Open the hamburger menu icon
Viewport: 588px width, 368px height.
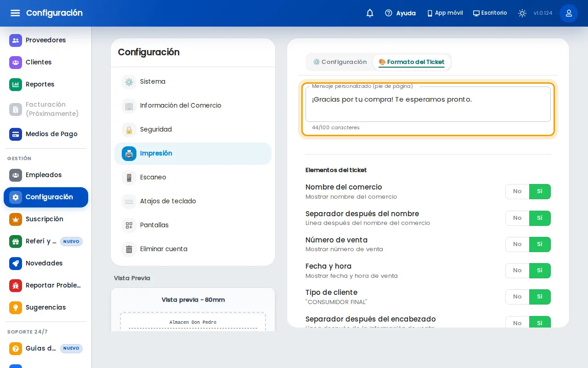coord(15,13)
